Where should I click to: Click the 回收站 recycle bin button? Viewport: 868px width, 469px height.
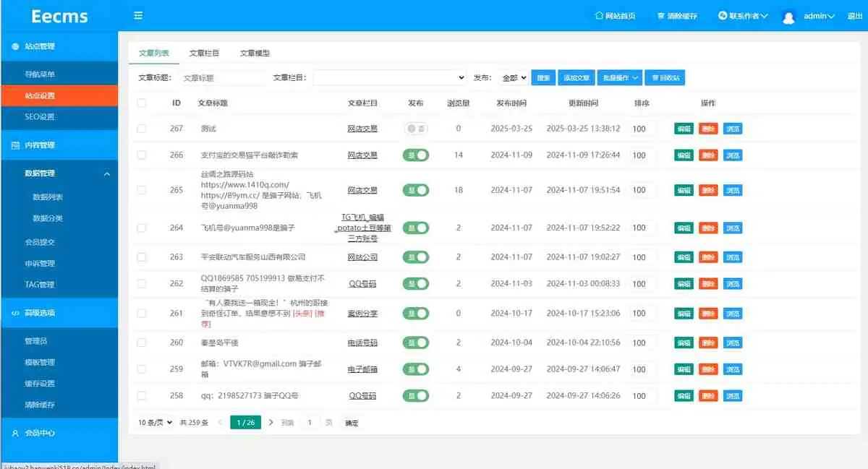coord(665,77)
